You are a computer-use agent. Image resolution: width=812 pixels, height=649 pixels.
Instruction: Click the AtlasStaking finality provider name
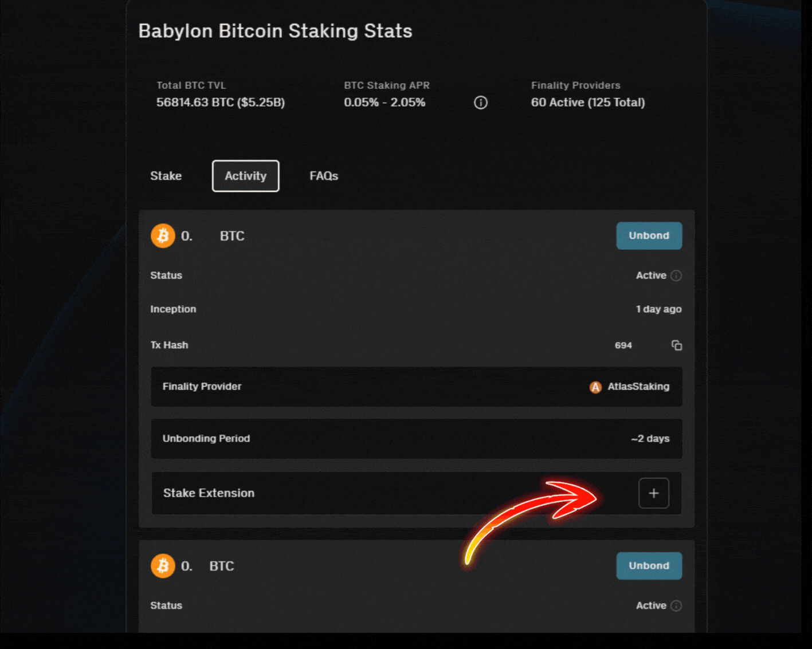pyautogui.click(x=639, y=387)
